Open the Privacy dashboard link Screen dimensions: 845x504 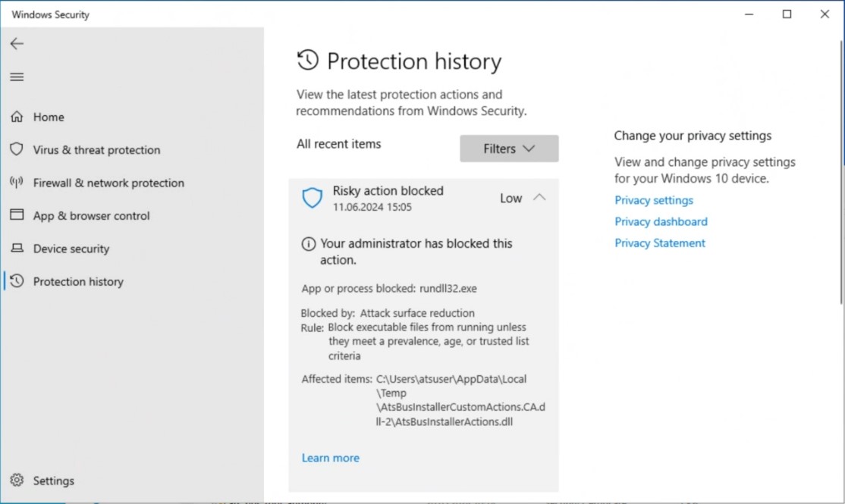pyautogui.click(x=661, y=221)
